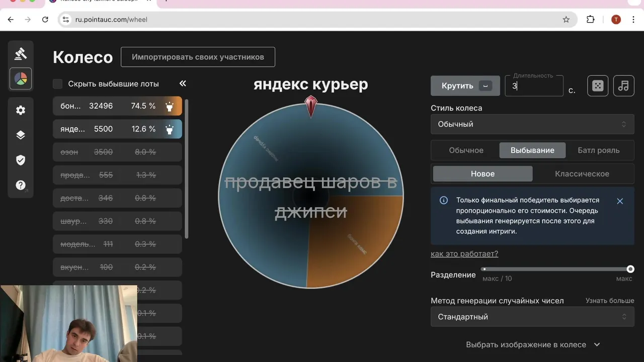Screen dimensions: 644x362
Task: Close the info notice with X
Action: click(620, 201)
